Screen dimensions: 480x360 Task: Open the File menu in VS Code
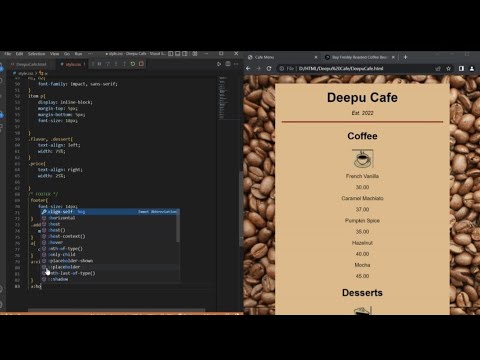coord(8,54)
